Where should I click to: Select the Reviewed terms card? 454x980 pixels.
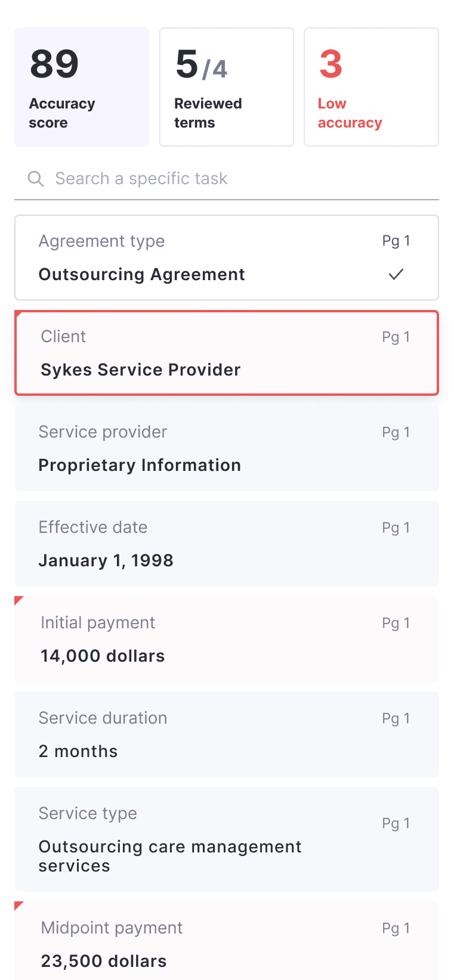pos(227,87)
